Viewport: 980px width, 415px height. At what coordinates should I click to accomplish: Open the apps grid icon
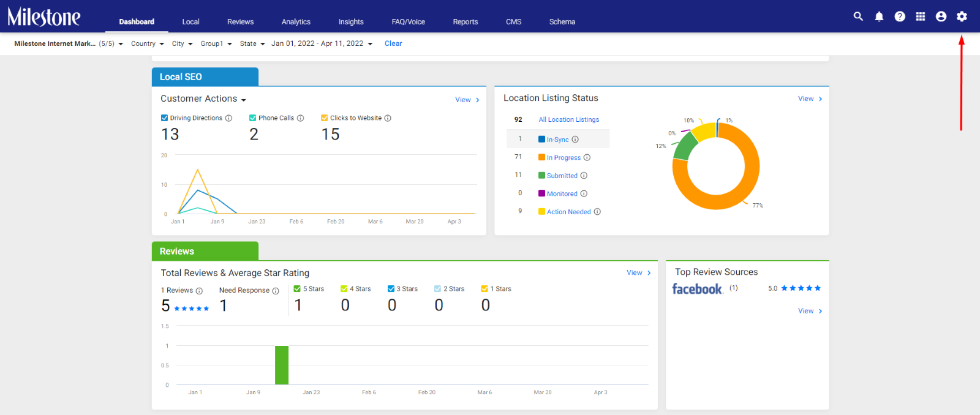click(921, 17)
